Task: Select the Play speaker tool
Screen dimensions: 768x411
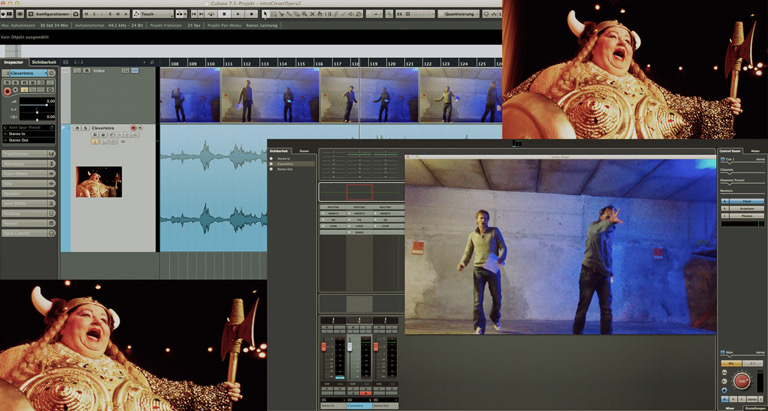Action: [x=351, y=14]
